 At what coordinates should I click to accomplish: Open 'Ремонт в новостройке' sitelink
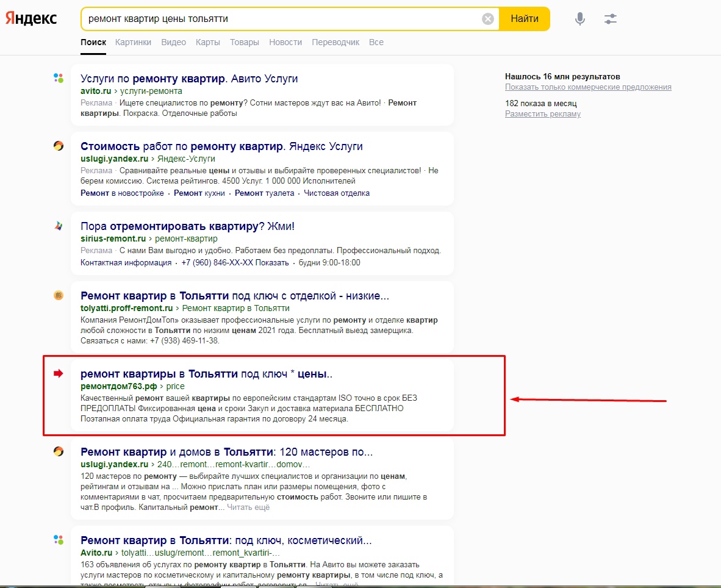tap(122, 193)
